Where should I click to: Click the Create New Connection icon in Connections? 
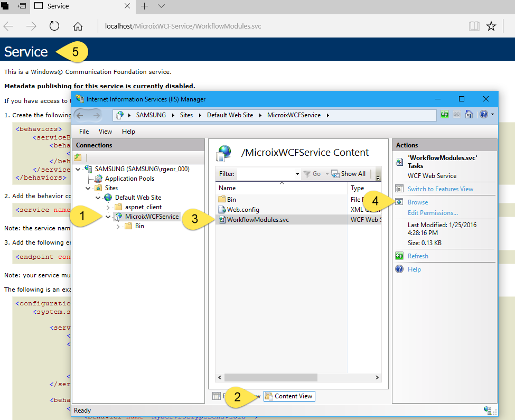tap(78, 157)
